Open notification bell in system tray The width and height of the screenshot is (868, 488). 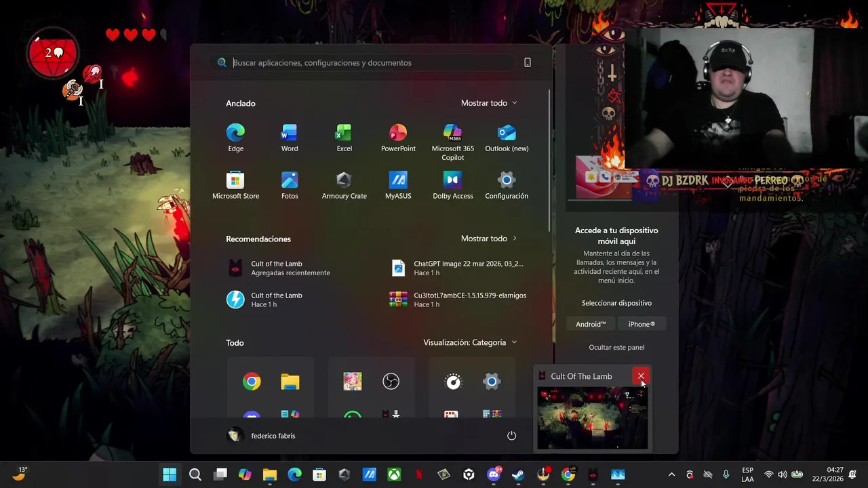tap(852, 474)
